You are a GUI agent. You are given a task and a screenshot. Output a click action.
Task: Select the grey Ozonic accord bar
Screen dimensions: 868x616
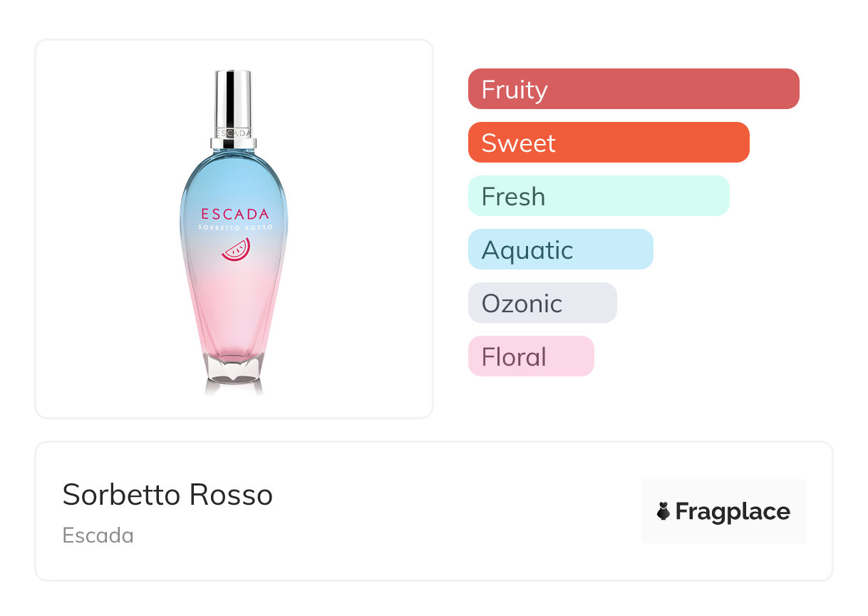(x=542, y=303)
